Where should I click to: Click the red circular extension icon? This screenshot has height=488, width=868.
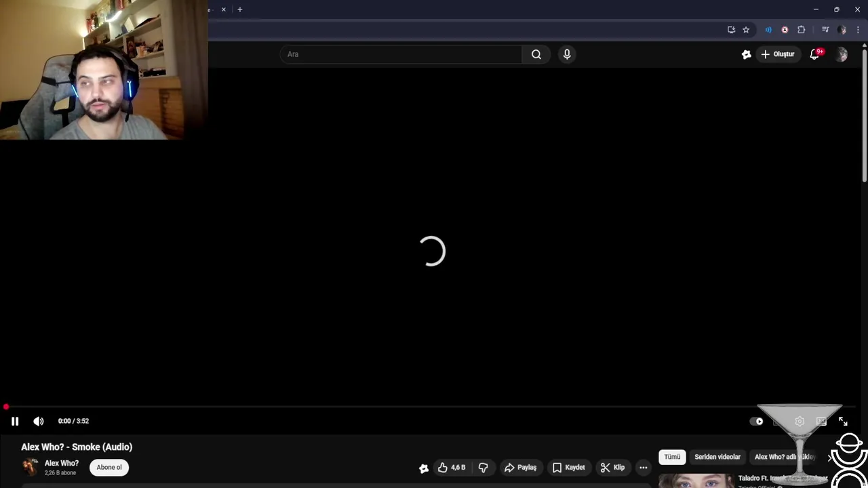pos(785,30)
